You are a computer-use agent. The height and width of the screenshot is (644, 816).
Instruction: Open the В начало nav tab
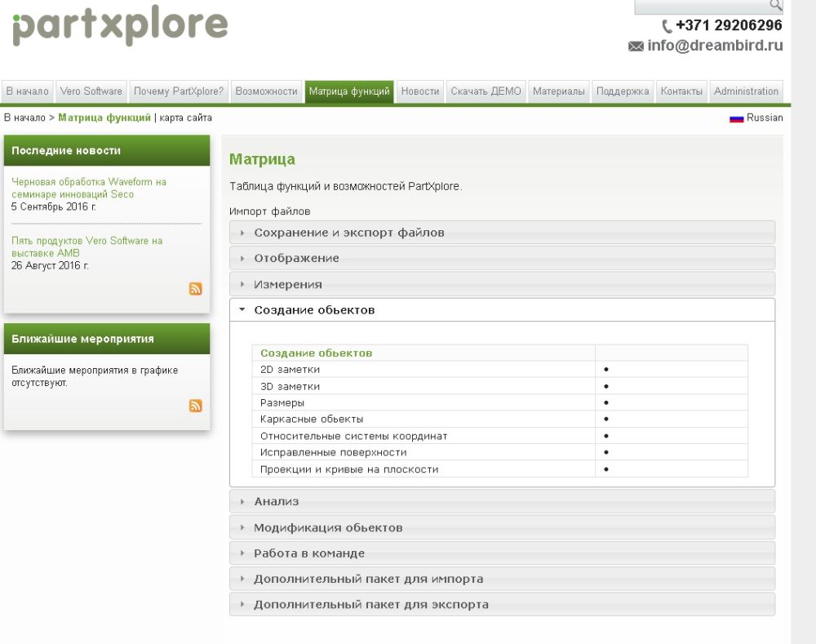[x=28, y=91]
